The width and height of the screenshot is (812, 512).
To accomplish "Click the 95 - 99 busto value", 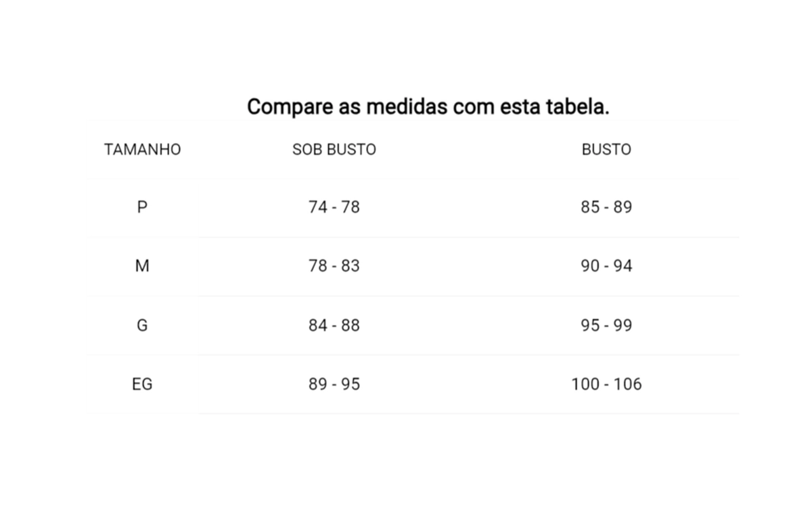I will 606,325.
